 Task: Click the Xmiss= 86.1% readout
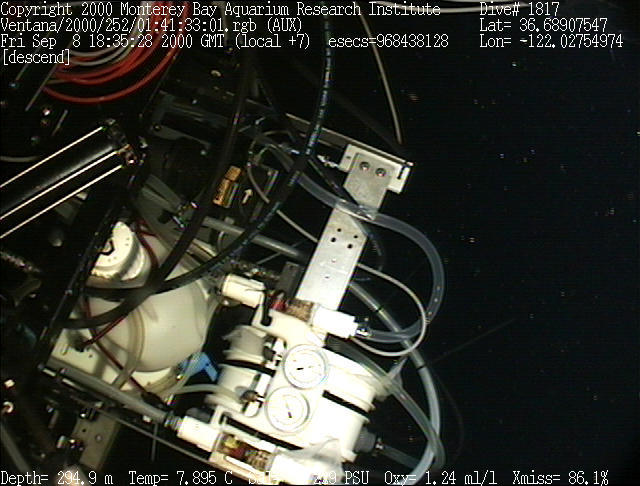click(x=560, y=477)
